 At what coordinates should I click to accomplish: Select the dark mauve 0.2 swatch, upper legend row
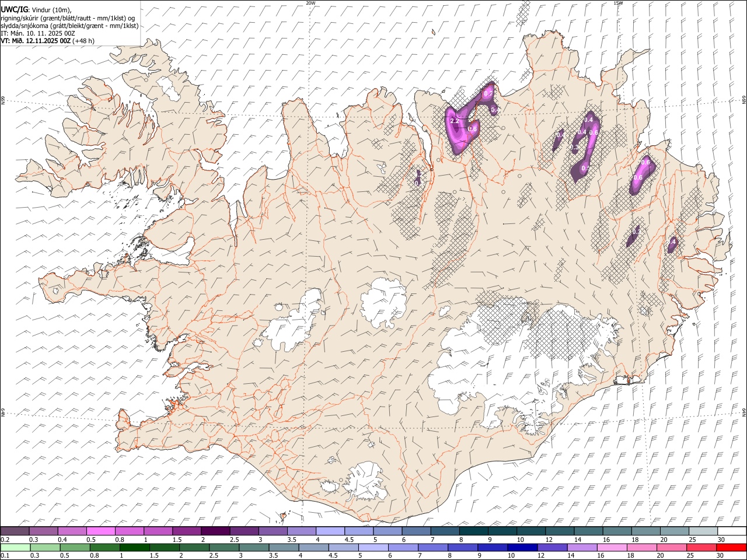15,531
